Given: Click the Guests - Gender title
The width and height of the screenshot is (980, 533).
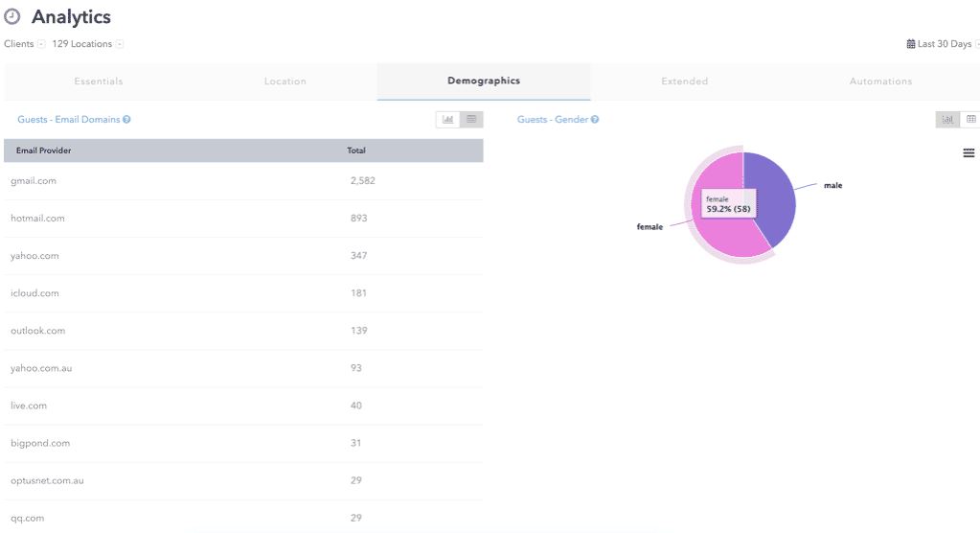Looking at the screenshot, I should tap(553, 120).
